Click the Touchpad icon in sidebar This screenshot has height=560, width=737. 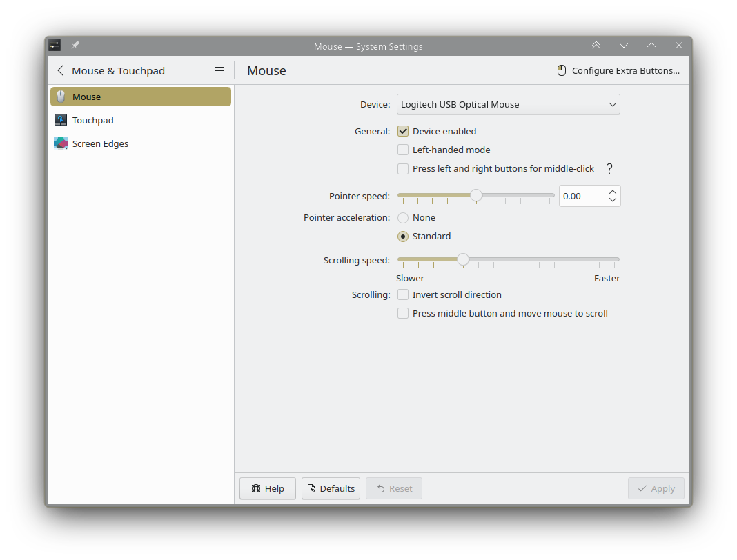pyautogui.click(x=61, y=120)
